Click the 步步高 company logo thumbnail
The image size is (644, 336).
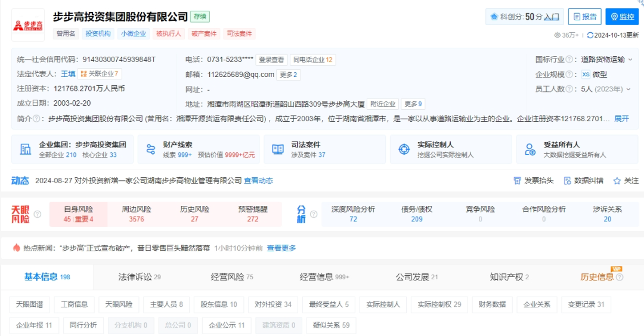[x=28, y=25]
